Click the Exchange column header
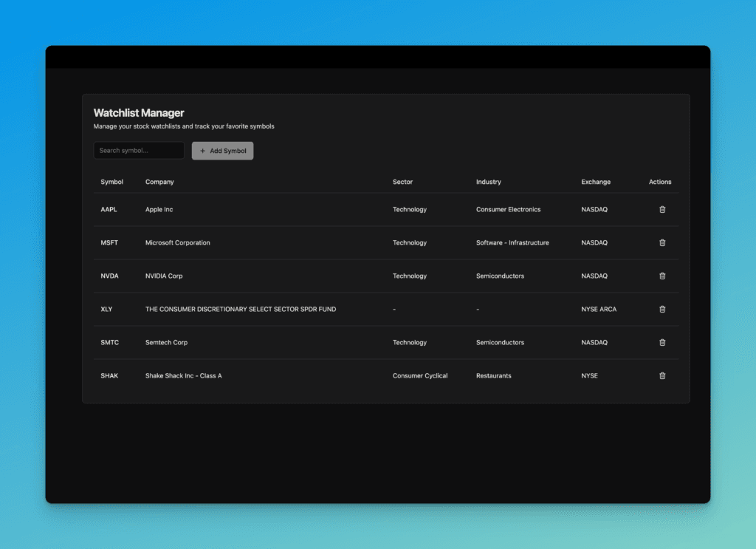756x549 pixels. [596, 182]
